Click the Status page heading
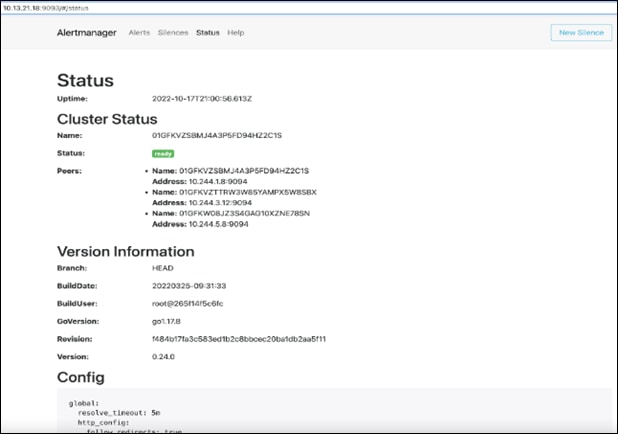This screenshot has height=434, width=618. (86, 80)
